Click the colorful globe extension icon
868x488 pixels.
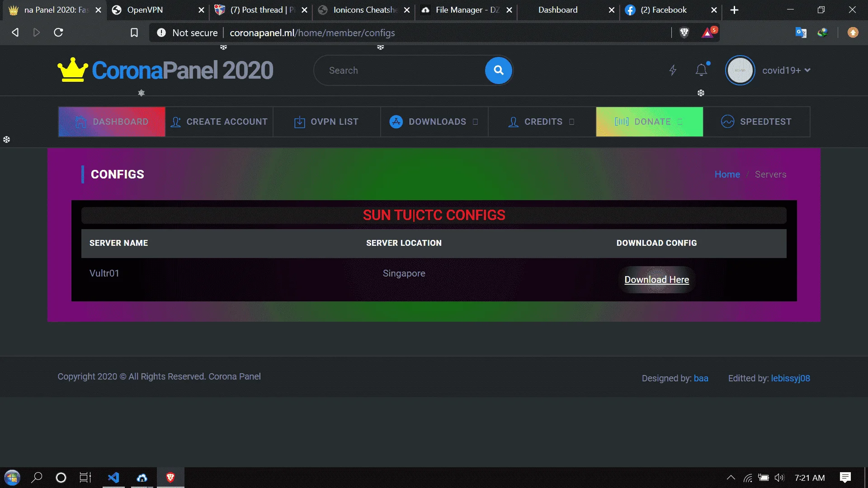(x=822, y=33)
